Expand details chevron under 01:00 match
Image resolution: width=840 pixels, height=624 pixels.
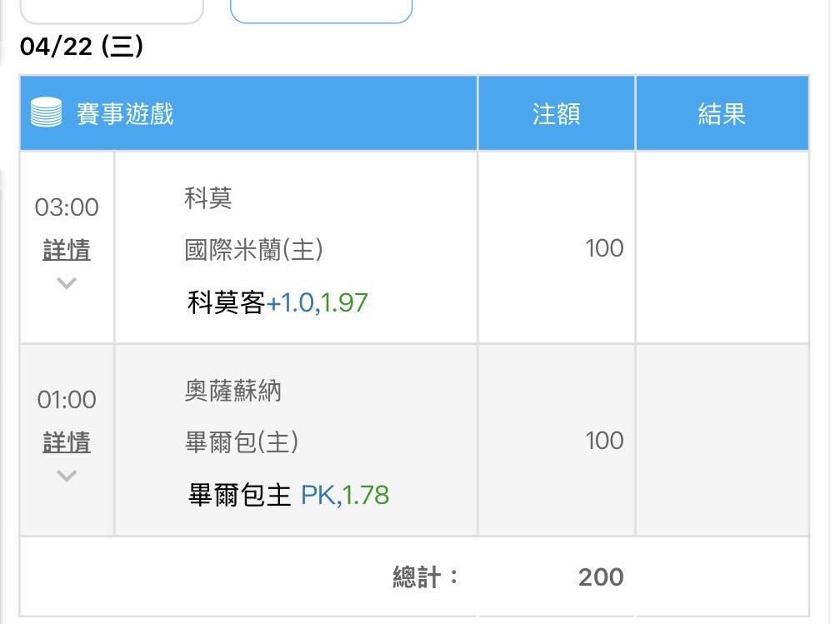tap(67, 476)
